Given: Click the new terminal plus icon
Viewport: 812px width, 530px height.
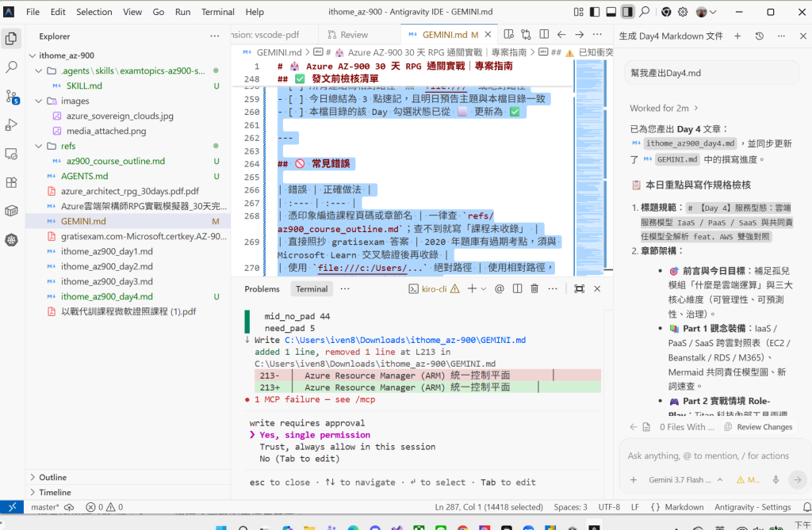Looking at the screenshot, I should click(472, 289).
